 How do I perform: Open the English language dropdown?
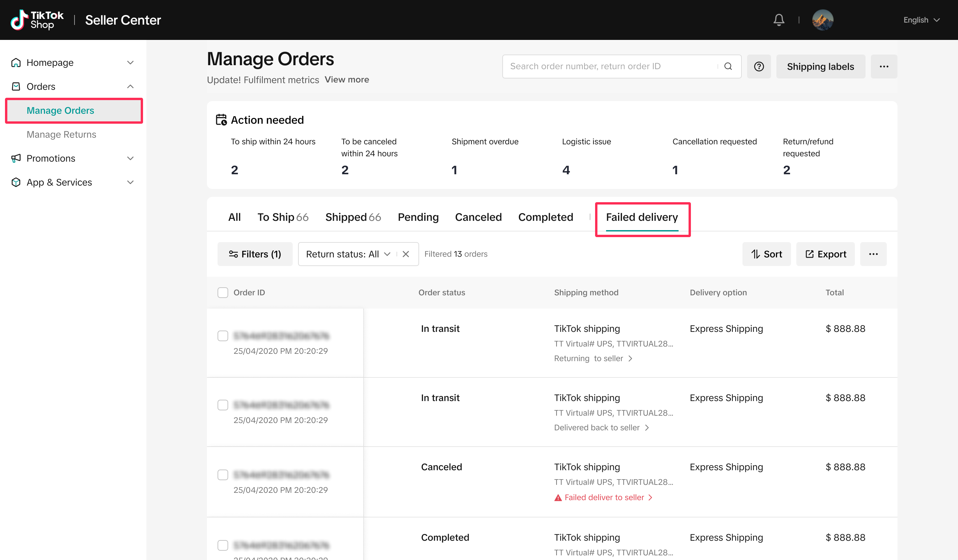[x=921, y=20]
